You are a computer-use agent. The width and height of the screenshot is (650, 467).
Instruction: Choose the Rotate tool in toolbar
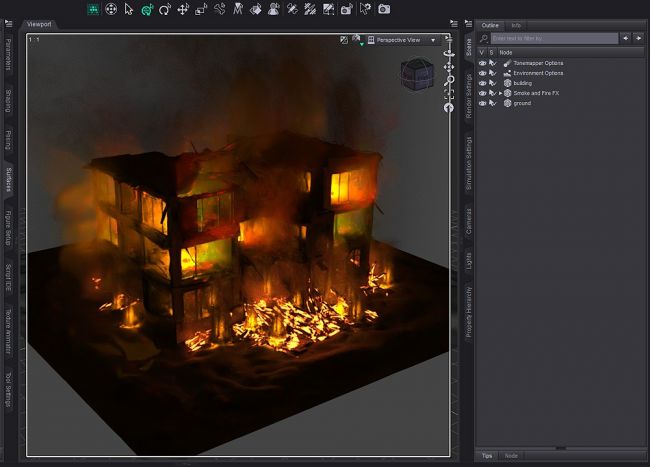165,9
